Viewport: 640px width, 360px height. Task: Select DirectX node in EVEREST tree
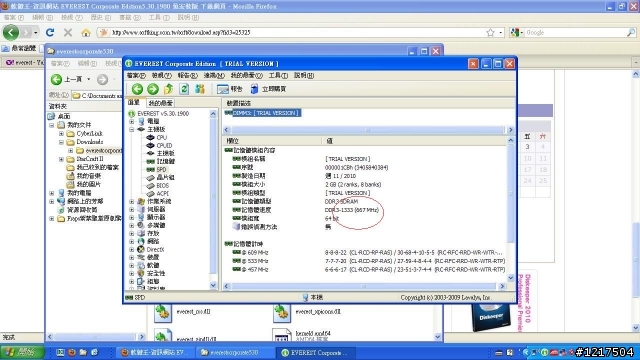coord(155,249)
